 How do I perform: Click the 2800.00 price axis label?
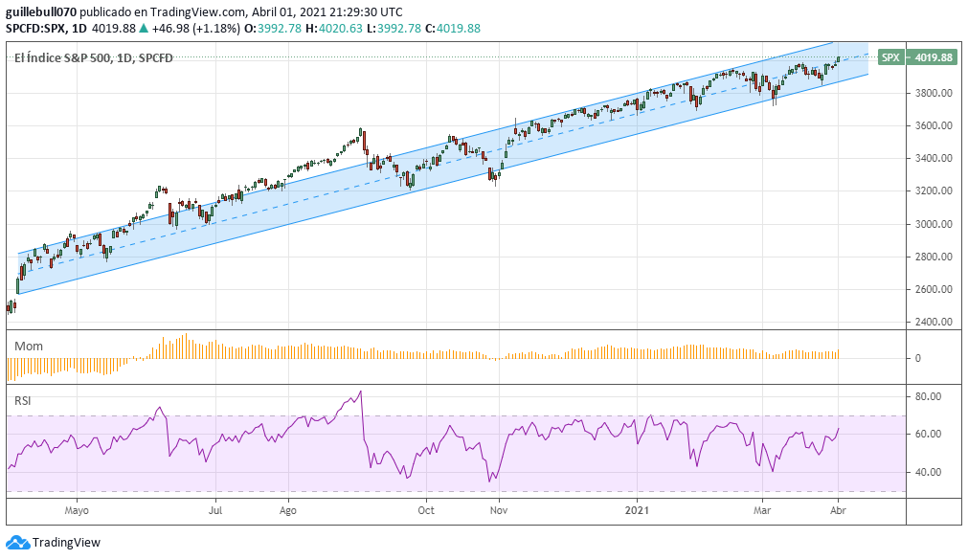point(934,257)
